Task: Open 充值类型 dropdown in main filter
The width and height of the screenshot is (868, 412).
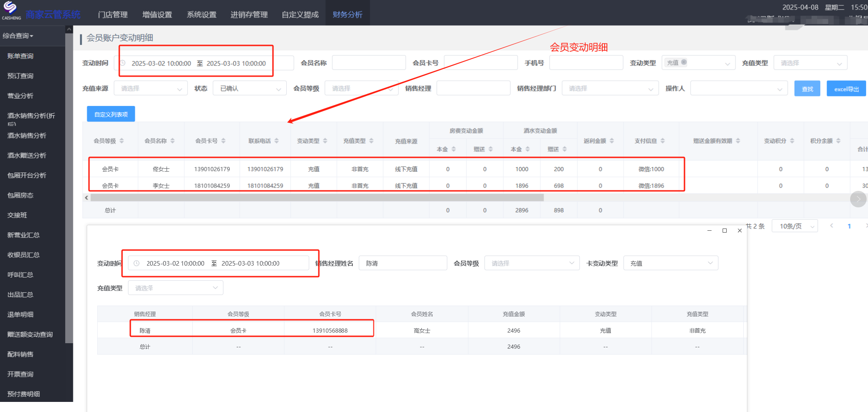Action: pos(810,63)
